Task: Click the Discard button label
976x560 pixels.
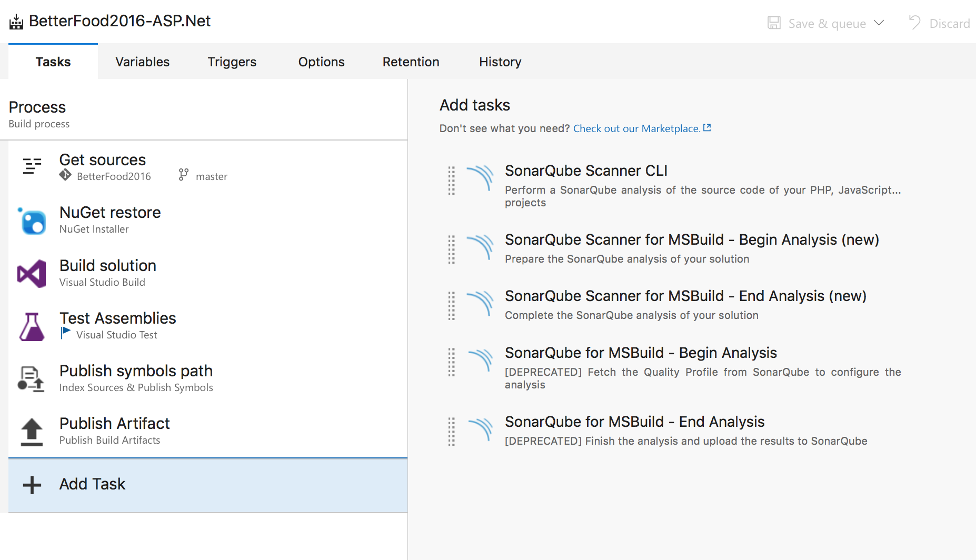Action: pos(949,24)
